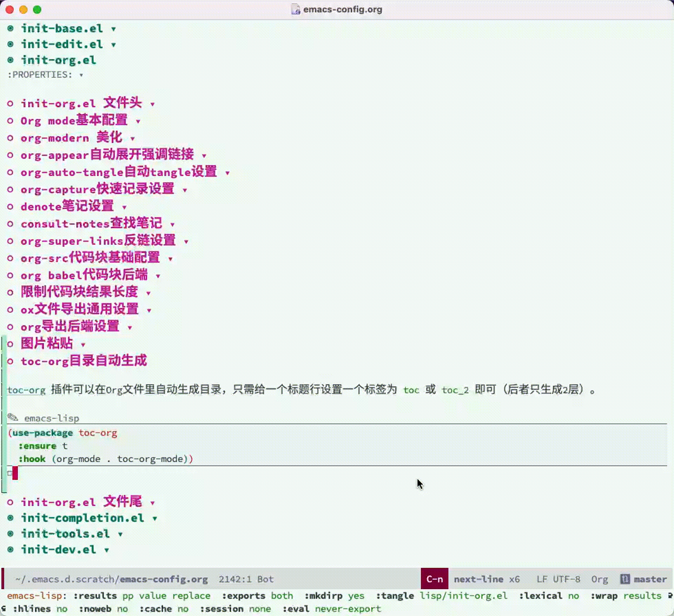
Task: Click the :session none text in echo area
Action: point(236,609)
